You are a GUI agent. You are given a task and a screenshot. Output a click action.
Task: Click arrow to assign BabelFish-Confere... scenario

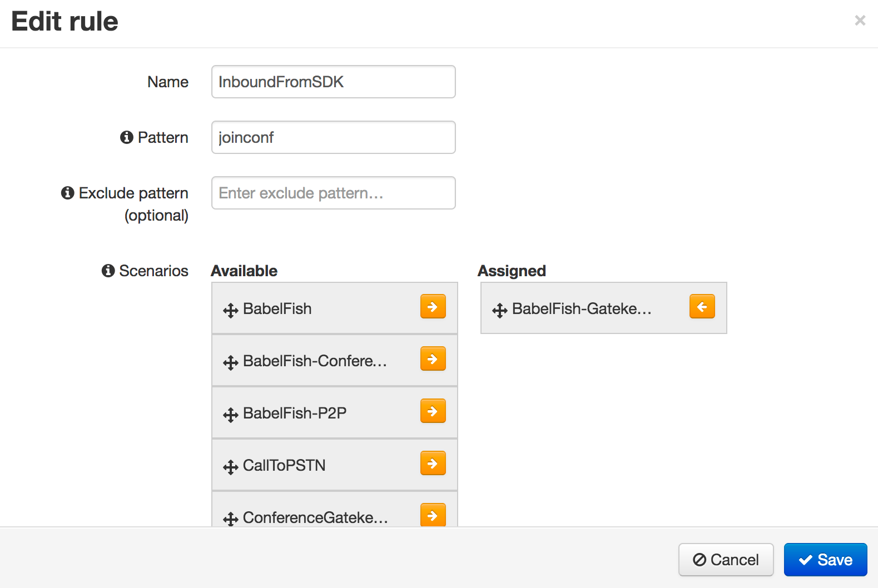[433, 358]
